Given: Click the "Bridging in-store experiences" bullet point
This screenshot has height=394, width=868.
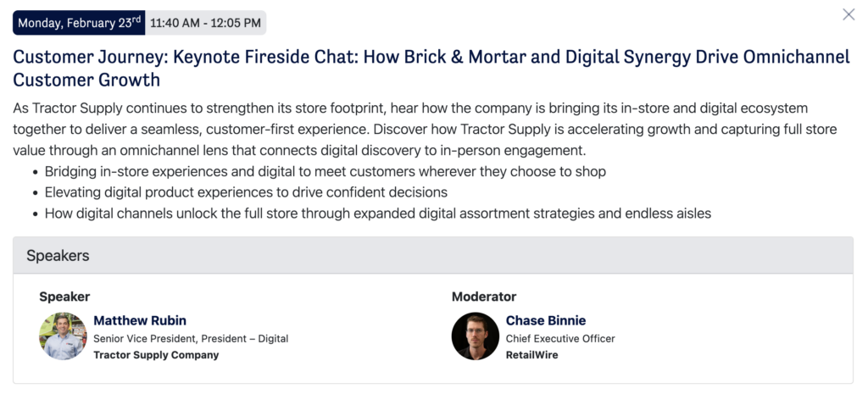Looking at the screenshot, I should pyautogui.click(x=325, y=172).
